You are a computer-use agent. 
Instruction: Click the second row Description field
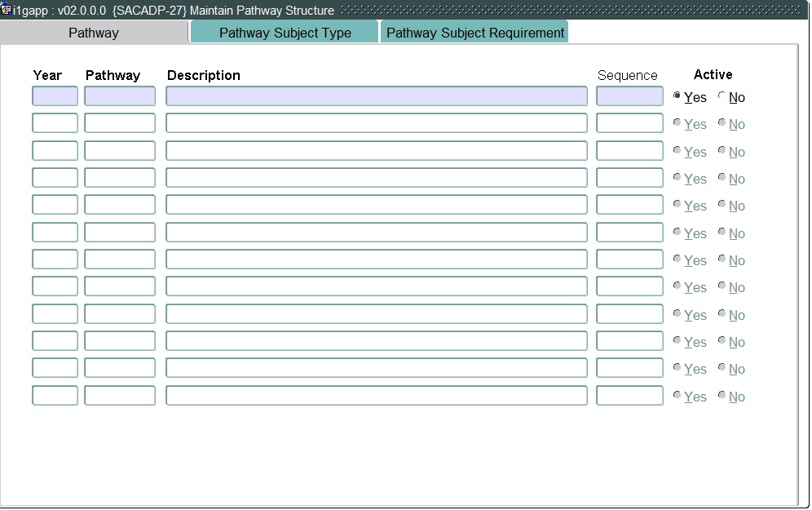(376, 123)
